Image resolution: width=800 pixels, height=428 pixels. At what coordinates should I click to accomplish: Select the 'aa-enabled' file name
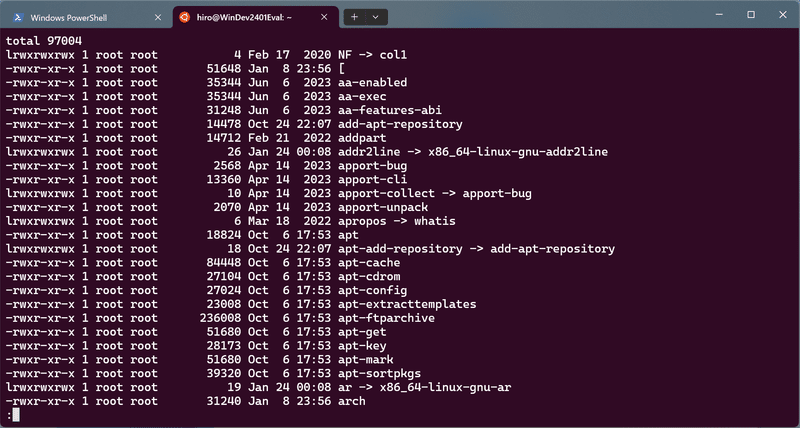coord(372,82)
